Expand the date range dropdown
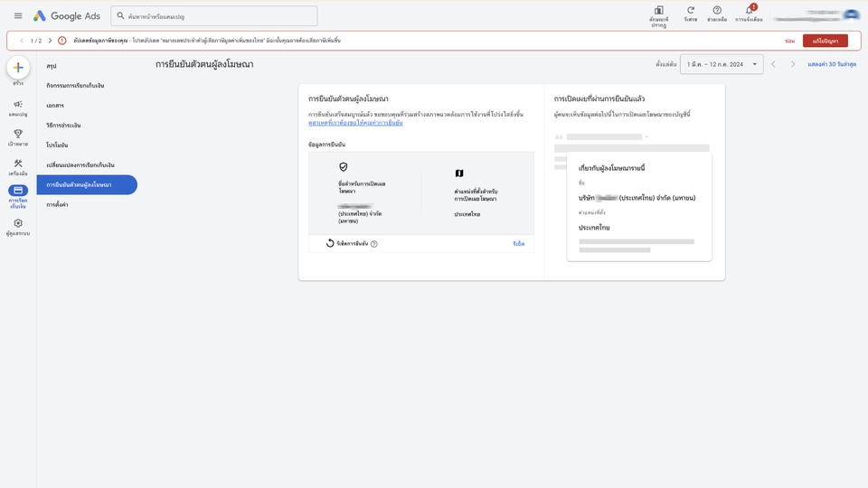868x488 pixels. coord(722,64)
